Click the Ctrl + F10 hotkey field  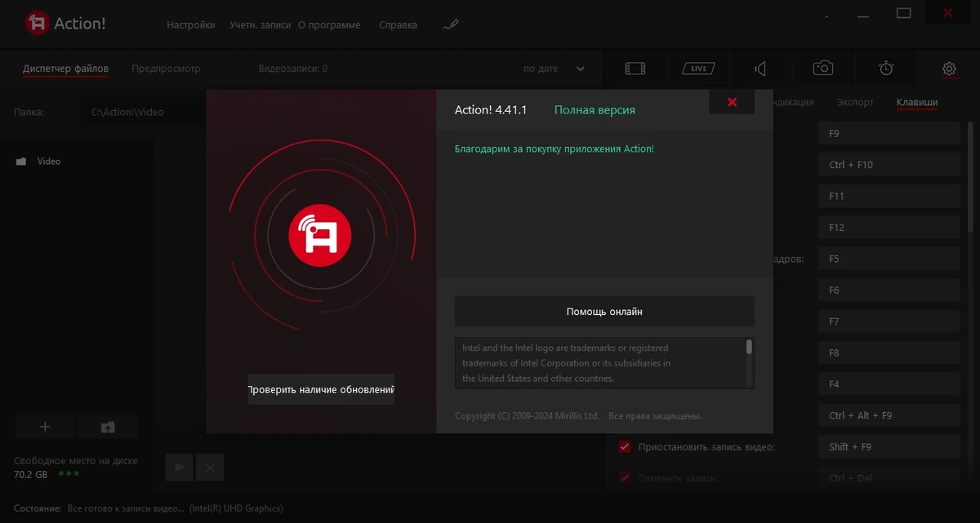(x=889, y=165)
